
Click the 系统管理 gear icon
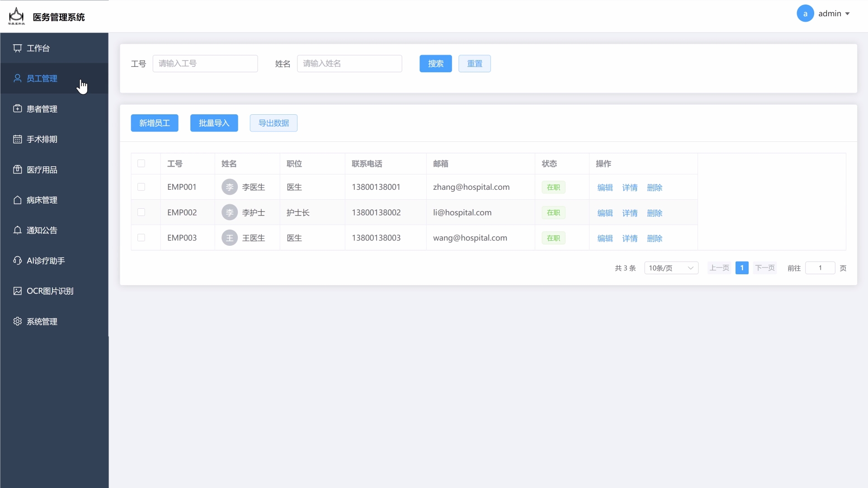tap(17, 321)
